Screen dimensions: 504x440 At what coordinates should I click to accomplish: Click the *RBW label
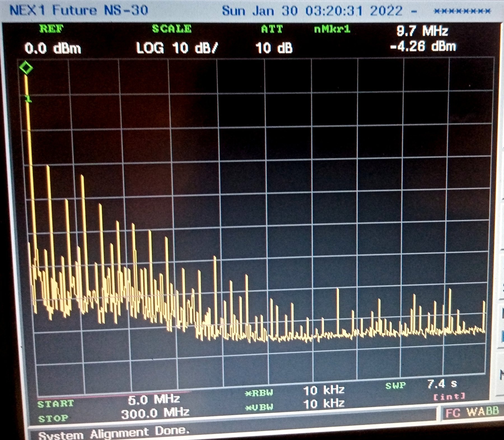tap(259, 393)
